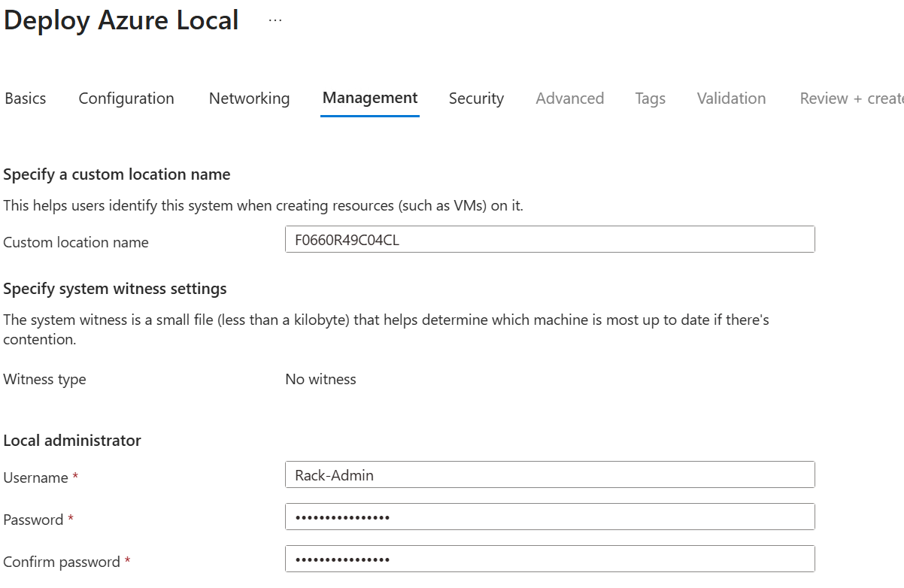Viewport: 904px width, 588px height.
Task: Click the 'Deploy Azure Local' page title
Action: tap(121, 20)
